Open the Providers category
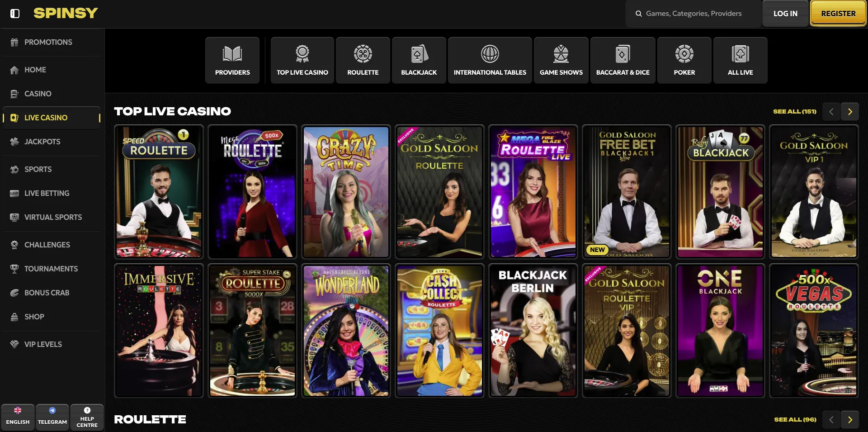 232,60
